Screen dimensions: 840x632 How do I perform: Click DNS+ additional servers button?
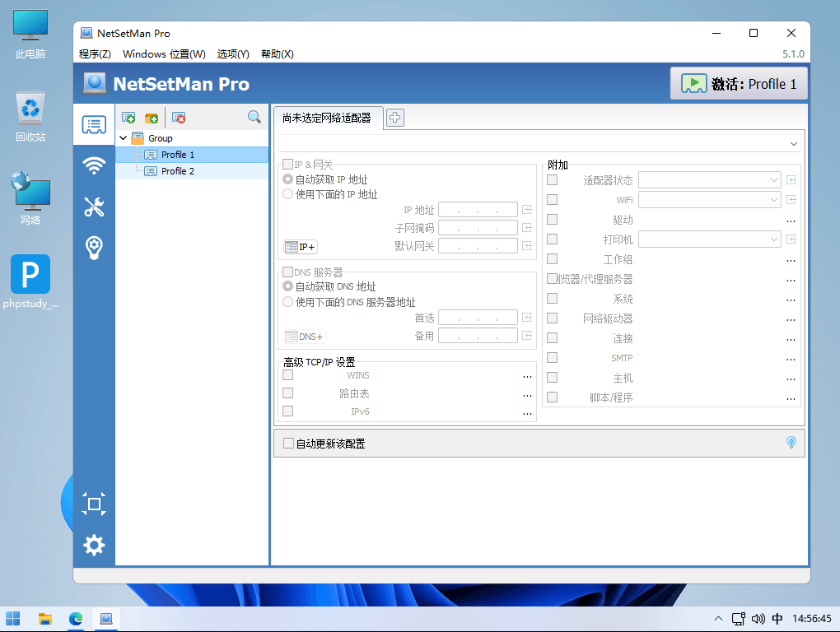(x=304, y=337)
